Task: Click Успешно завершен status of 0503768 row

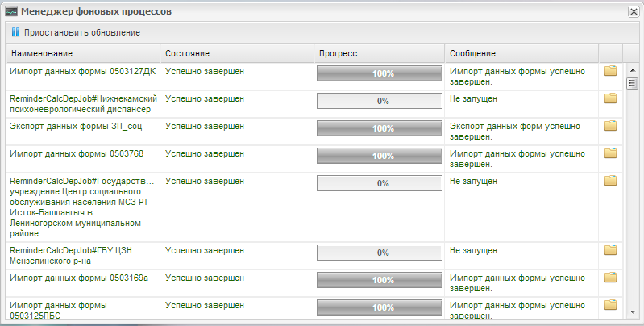Action: 205,153
